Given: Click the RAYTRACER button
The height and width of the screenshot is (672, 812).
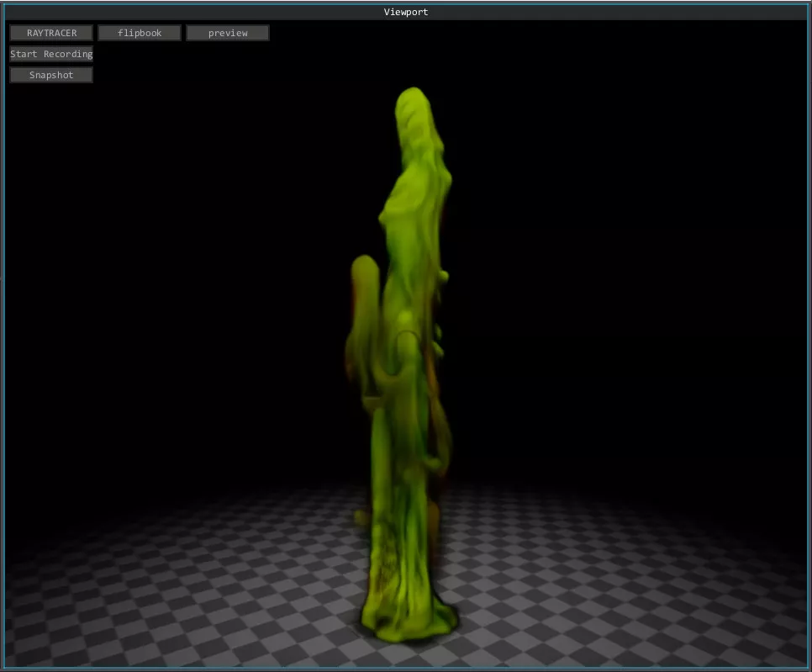Looking at the screenshot, I should click(x=51, y=33).
